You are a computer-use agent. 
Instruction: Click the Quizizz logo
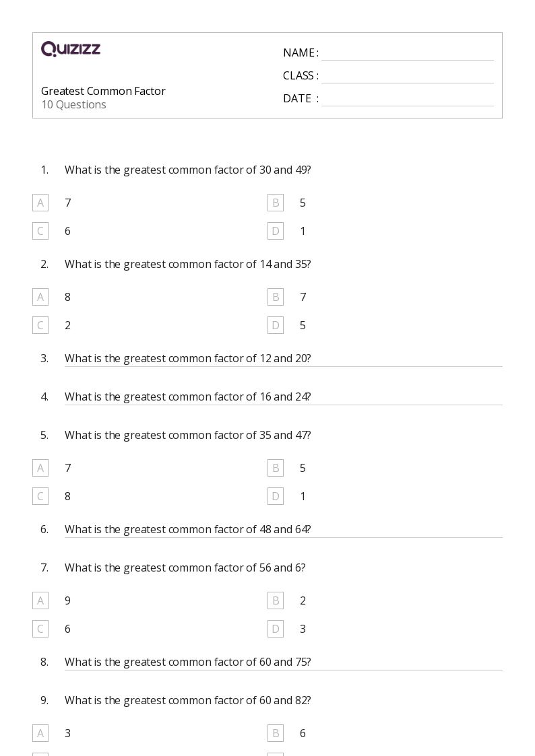point(71,48)
